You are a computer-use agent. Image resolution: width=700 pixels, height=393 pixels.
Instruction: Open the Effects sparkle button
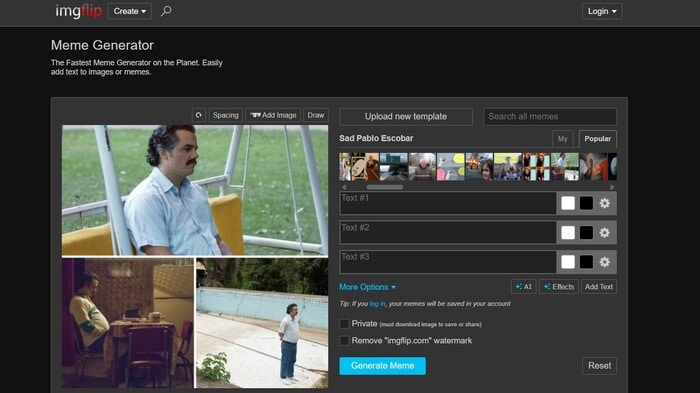559,287
